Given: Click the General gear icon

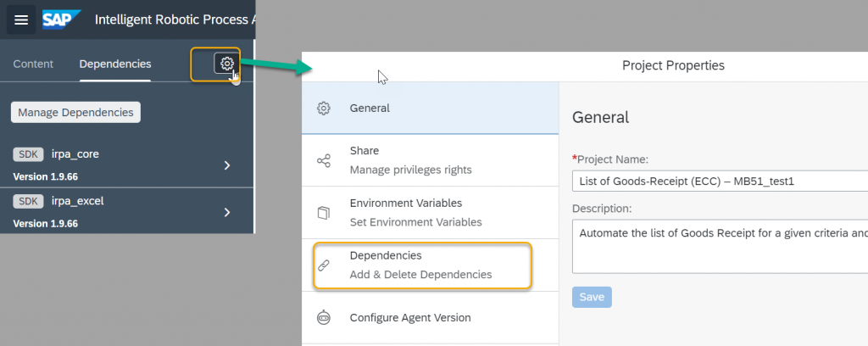Looking at the screenshot, I should pyautogui.click(x=323, y=109).
